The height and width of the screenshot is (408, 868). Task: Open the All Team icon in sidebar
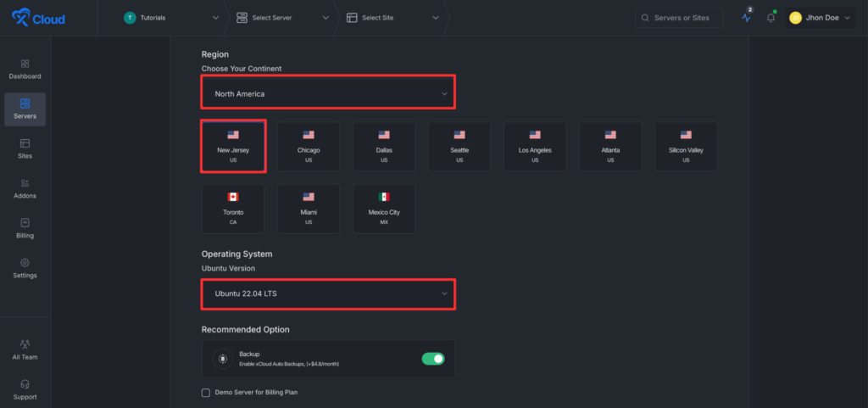point(25,344)
